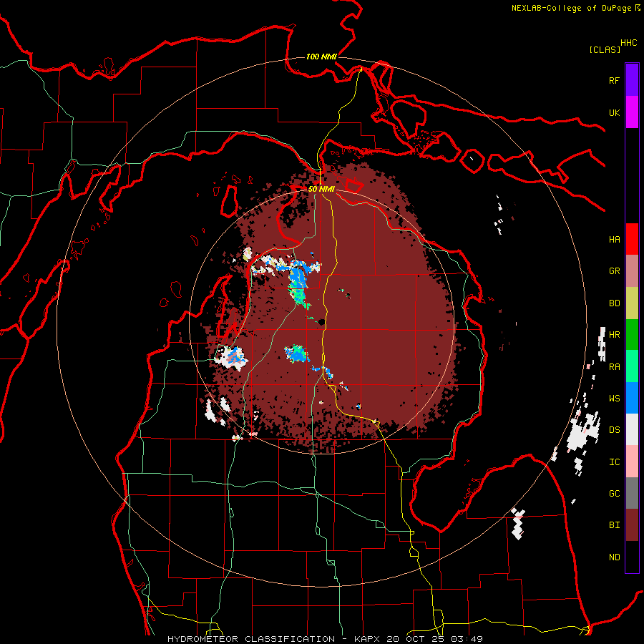The width and height of the screenshot is (644, 644).
Task: Select the WS legend label
Action: tap(614, 399)
